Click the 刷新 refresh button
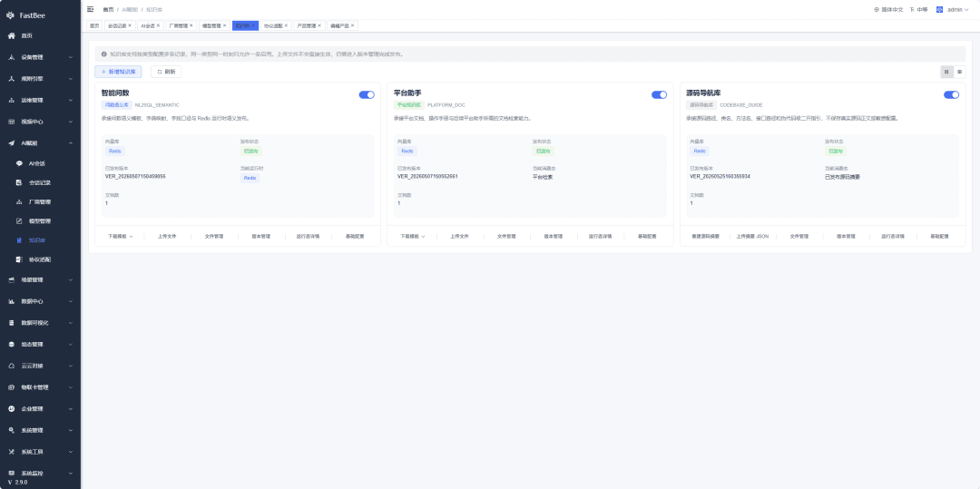 click(x=166, y=72)
